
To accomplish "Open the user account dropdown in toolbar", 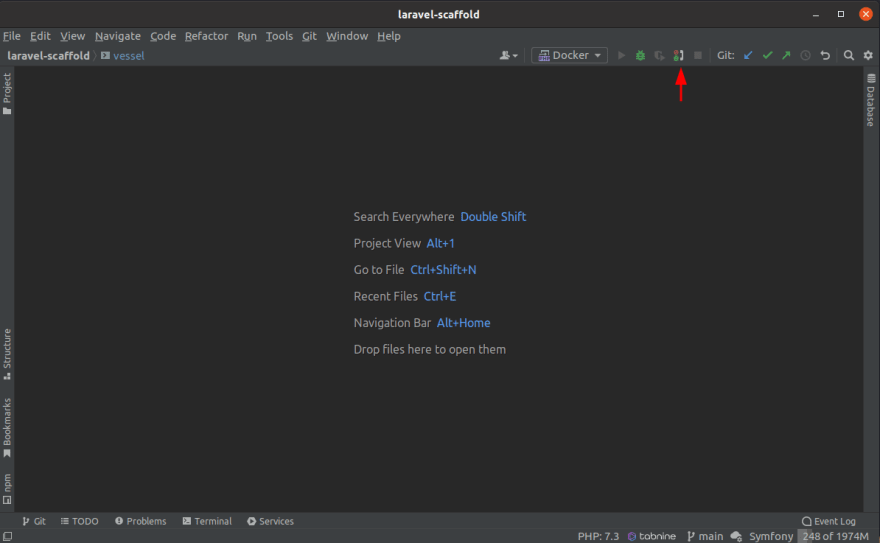I will click(508, 56).
